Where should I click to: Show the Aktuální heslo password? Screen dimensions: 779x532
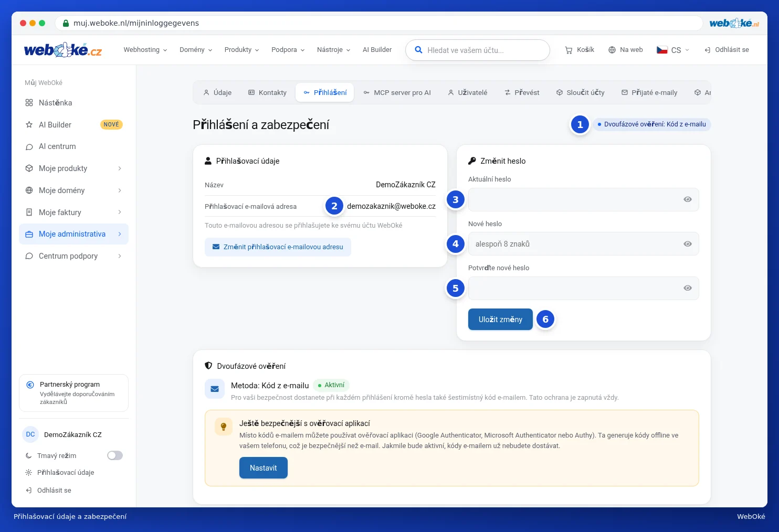(688, 199)
